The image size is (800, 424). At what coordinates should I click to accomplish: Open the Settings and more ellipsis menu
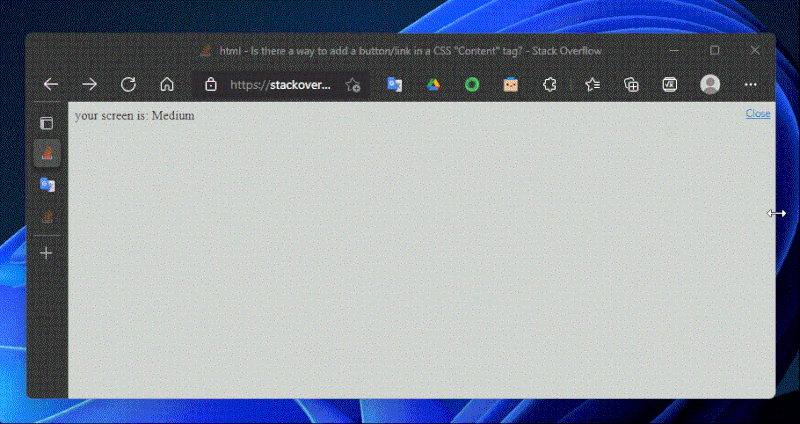point(751,85)
